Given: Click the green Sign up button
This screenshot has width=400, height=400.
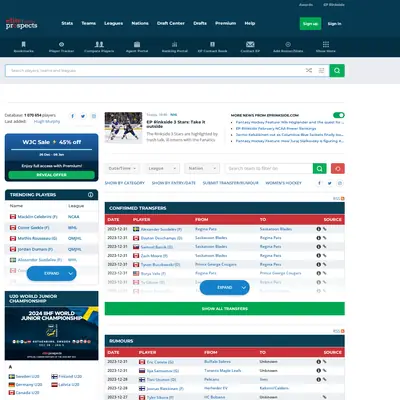Looking at the screenshot, I should [x=310, y=24].
